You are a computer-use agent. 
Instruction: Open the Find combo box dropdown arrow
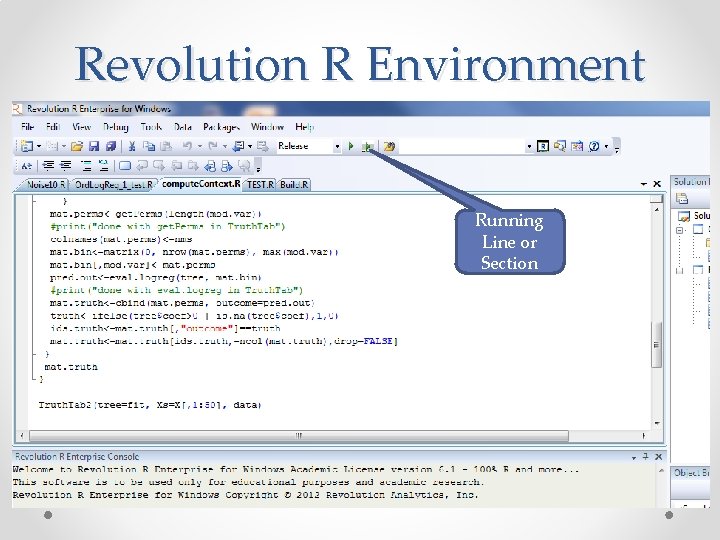click(x=529, y=146)
